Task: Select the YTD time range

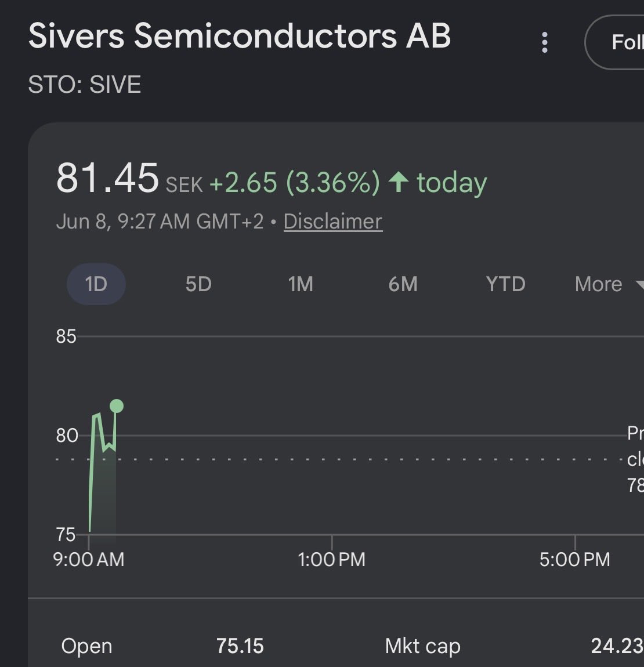Action: 506,284
